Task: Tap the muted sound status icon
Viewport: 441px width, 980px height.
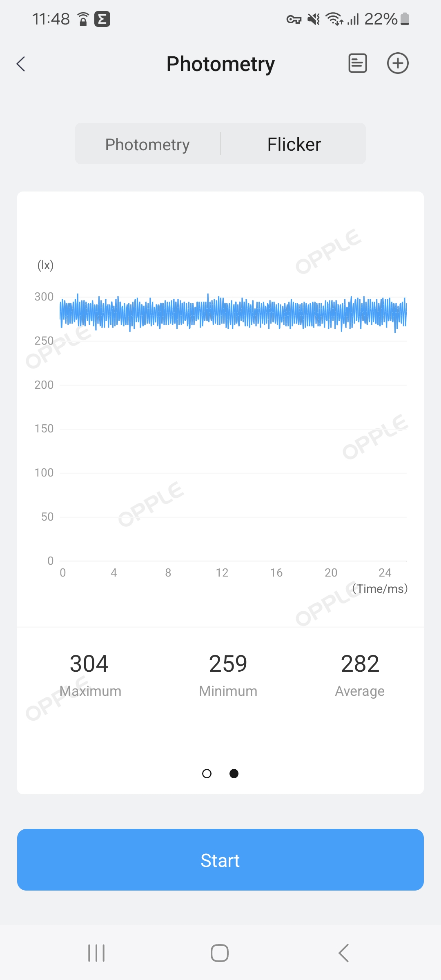Action: [314, 19]
